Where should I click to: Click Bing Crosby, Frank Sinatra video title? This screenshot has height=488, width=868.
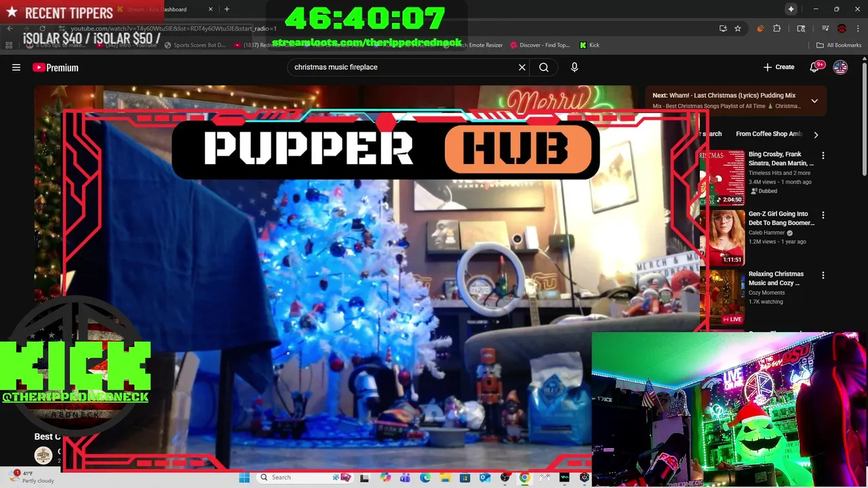(781, 159)
